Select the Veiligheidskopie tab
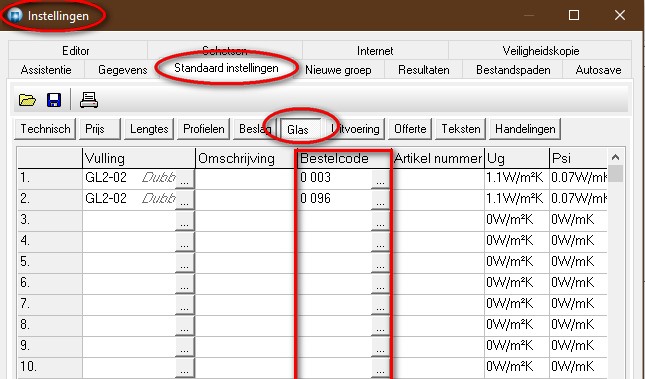 tap(541, 51)
